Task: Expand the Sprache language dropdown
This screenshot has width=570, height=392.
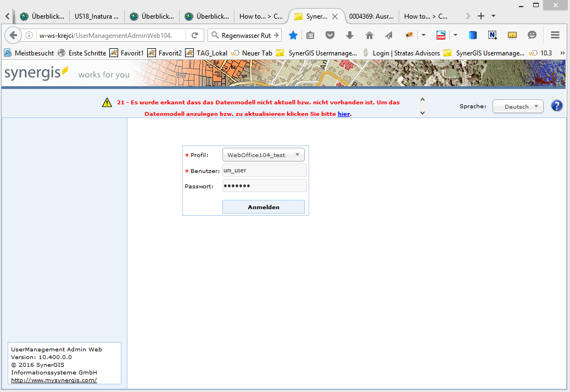Action: click(518, 107)
